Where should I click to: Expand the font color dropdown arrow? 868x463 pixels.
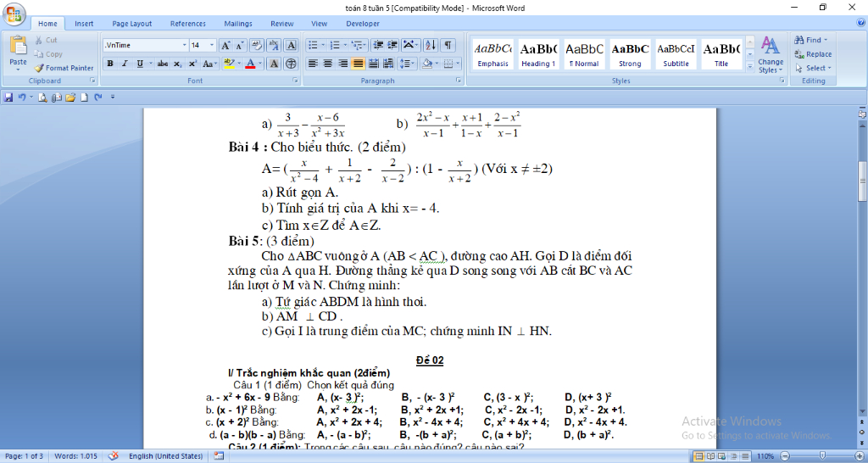[261, 64]
